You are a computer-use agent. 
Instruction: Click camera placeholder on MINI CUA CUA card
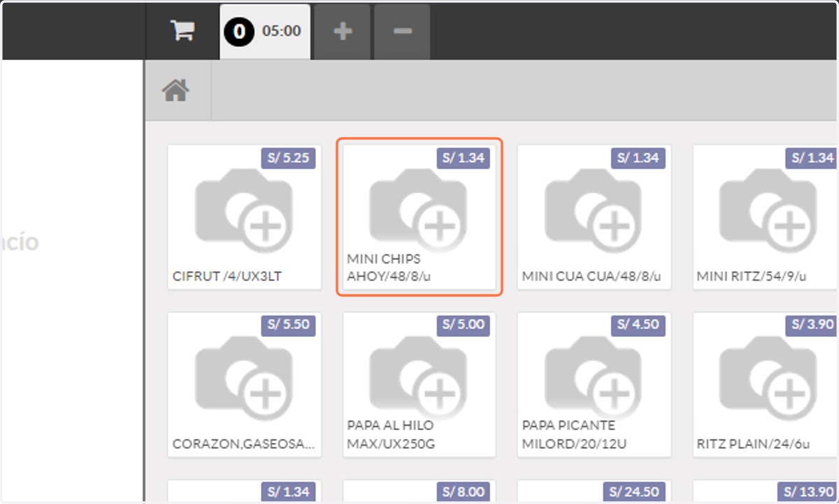(594, 210)
